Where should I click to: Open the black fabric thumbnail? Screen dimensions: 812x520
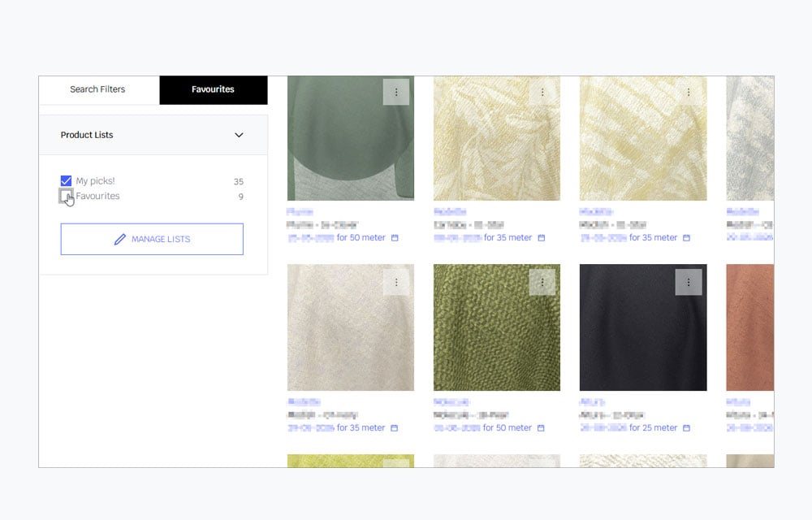(642, 327)
